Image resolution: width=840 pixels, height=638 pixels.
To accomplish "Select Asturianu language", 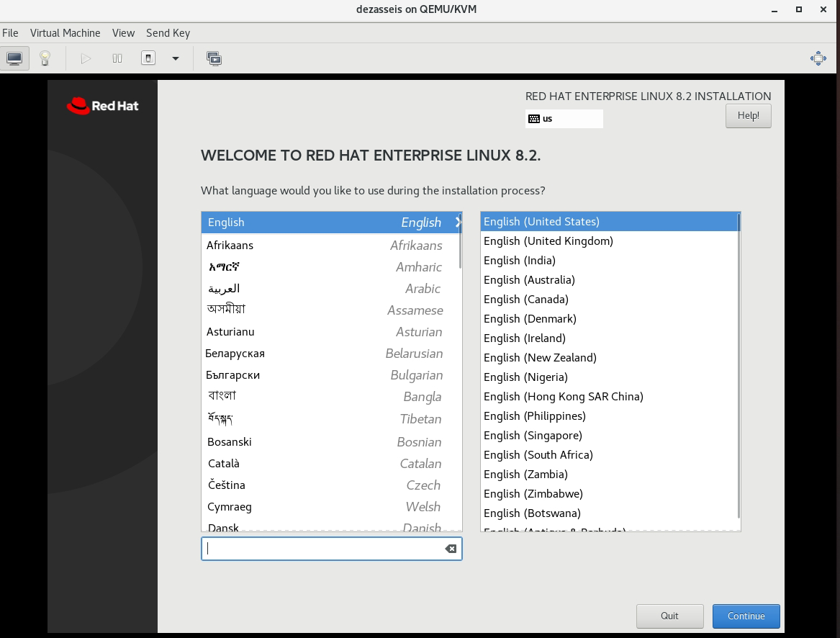I will (332, 332).
